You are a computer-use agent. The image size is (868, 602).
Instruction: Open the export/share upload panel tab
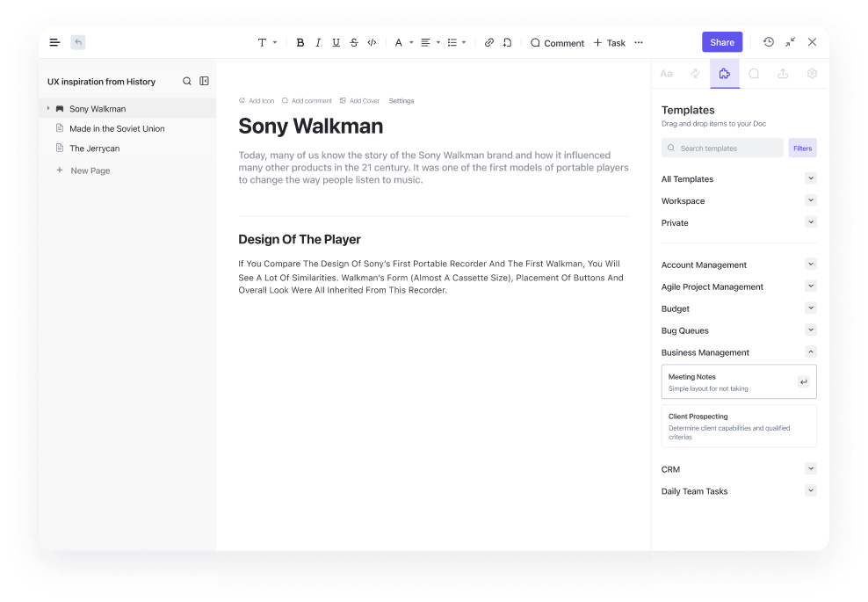coord(783,74)
